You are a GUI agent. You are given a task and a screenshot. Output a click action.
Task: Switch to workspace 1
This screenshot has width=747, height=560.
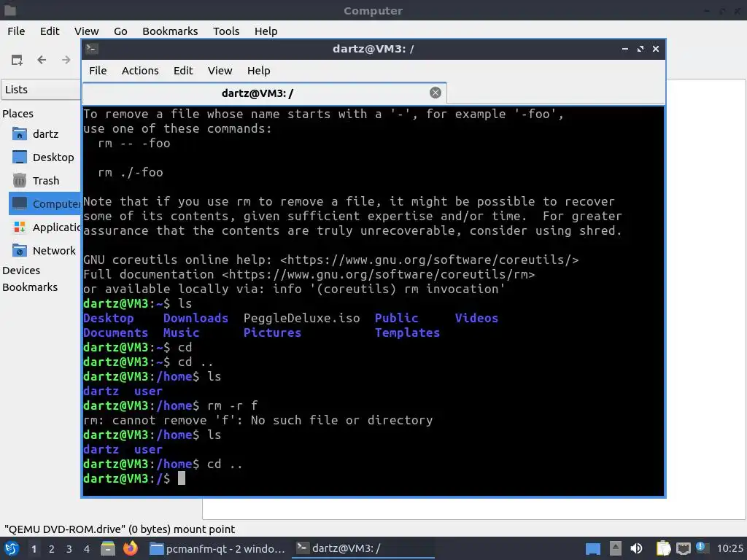tap(34, 549)
